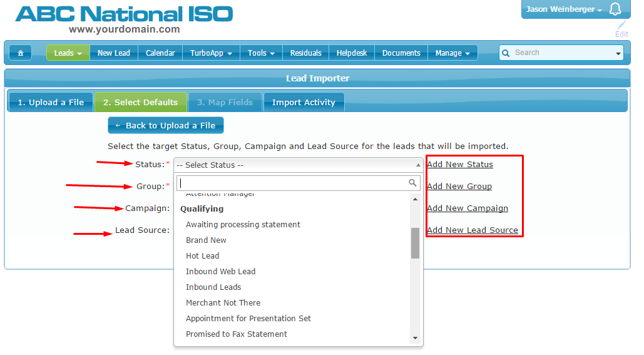
Task: Open the Leads dropdown menu
Action: (68, 53)
